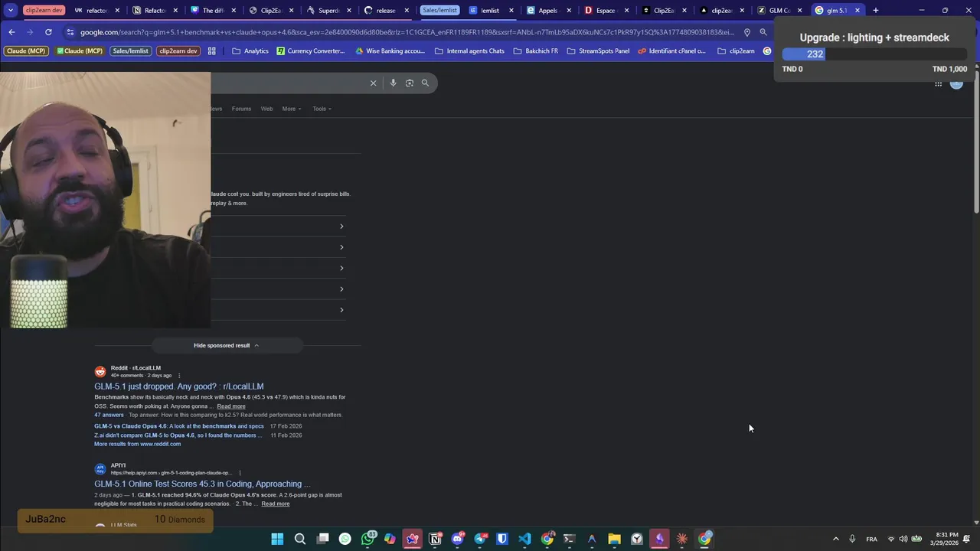Click Read more on Reddit snippet
Screen dimensions: 980x551
(x=230, y=406)
